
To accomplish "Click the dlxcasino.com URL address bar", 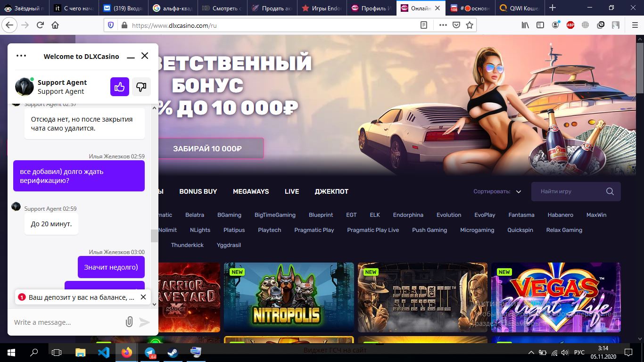I will pos(273,25).
